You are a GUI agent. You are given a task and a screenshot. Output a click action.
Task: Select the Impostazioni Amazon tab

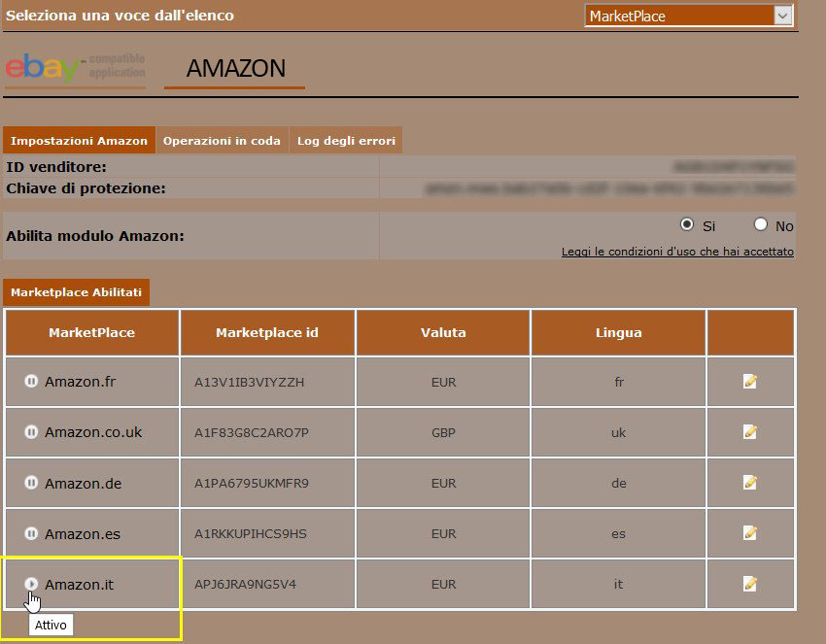pyautogui.click(x=79, y=141)
